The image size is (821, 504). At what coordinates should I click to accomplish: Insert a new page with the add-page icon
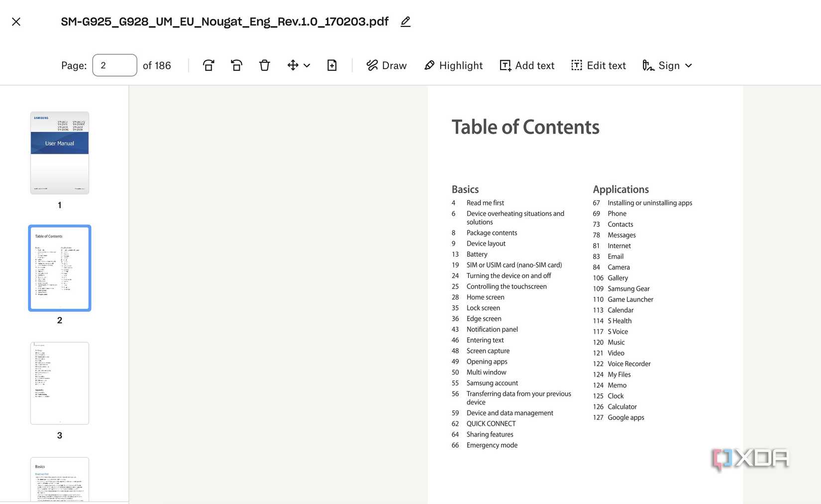332,65
